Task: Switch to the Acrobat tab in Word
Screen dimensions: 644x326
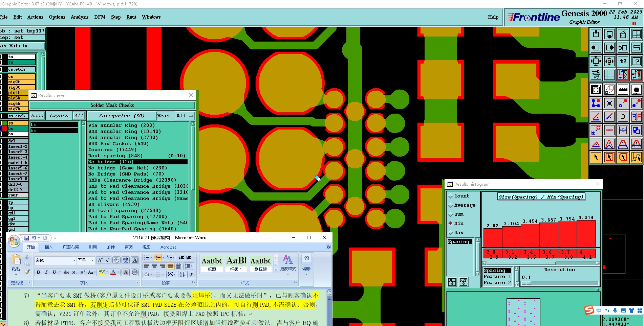Action: 168,247
